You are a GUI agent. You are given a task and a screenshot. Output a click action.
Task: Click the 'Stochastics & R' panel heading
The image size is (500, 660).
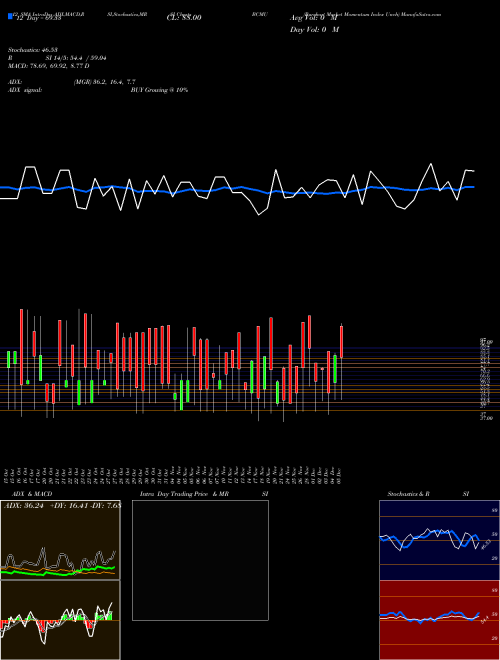(409, 494)
